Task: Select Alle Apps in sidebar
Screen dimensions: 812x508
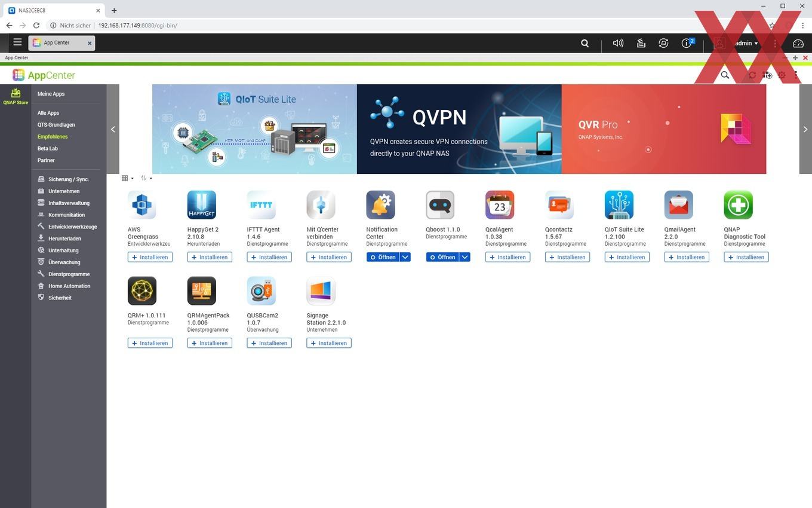Action: pyautogui.click(x=48, y=113)
